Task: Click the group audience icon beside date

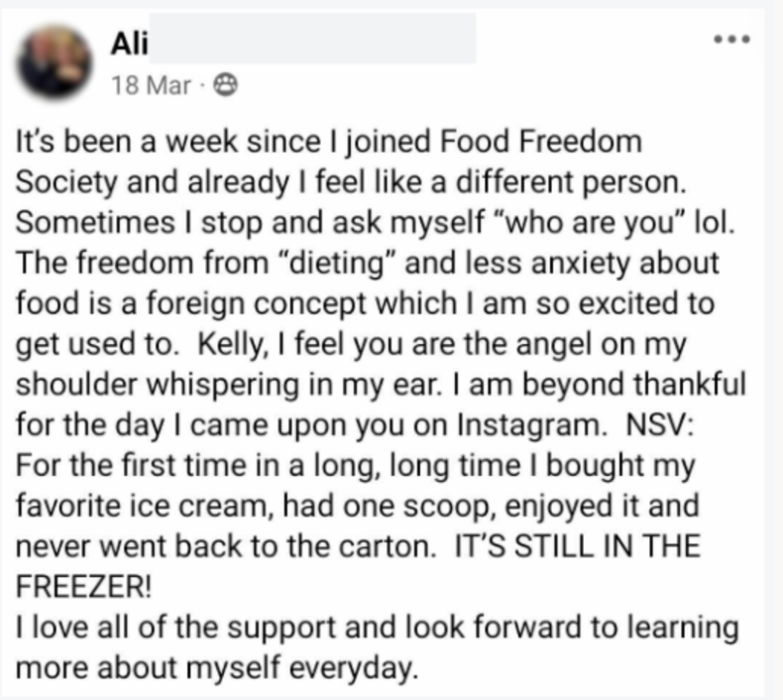Action: 226,85
